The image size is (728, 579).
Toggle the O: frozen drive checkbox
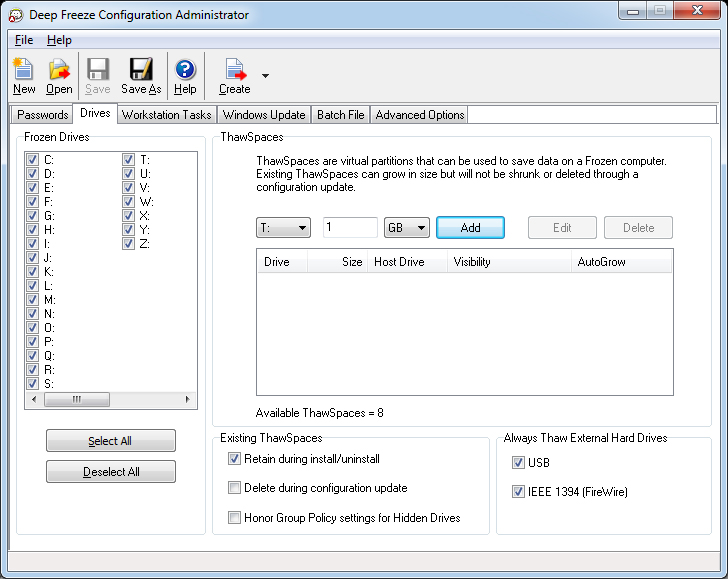32,327
